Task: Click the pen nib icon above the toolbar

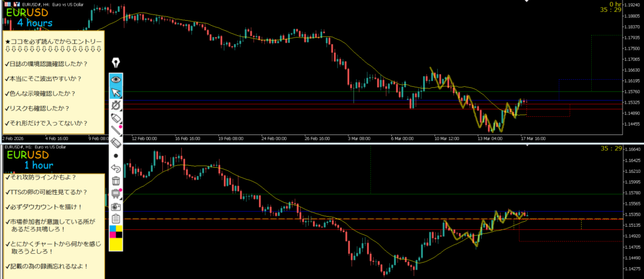Action: pyautogui.click(x=116, y=63)
